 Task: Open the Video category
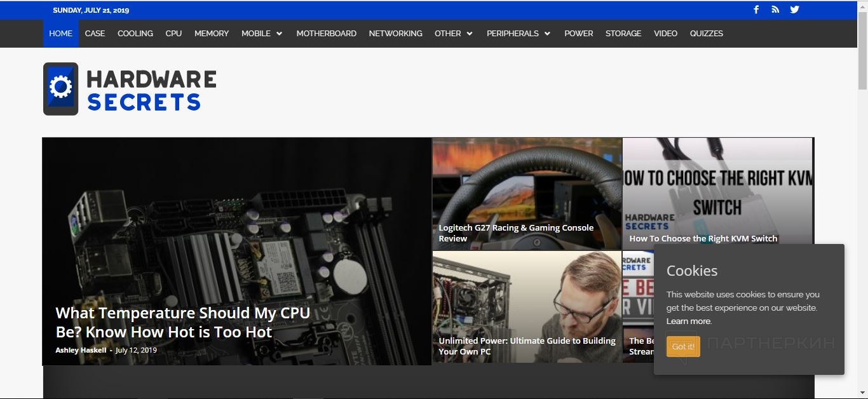coord(665,34)
